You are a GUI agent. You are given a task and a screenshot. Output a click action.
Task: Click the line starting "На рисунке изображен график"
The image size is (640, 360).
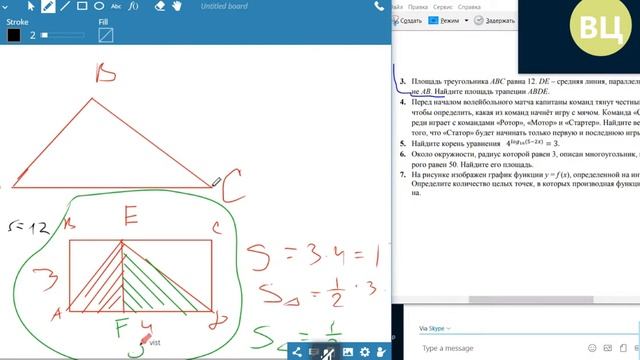tap(525, 175)
